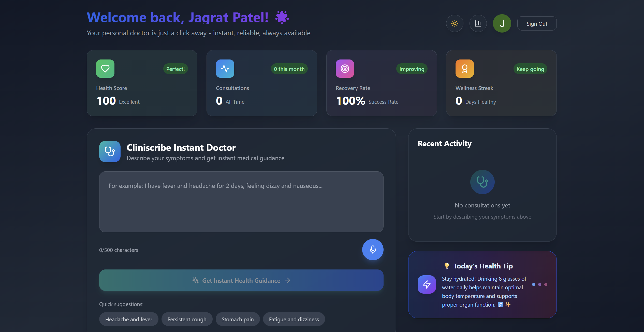Click the orange award Wellness Streak icon
The height and width of the screenshot is (332, 644).
(465, 69)
